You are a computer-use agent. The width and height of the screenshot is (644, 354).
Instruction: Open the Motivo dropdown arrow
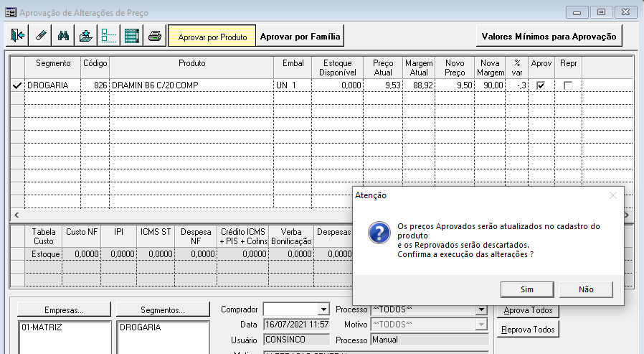pyautogui.click(x=481, y=325)
